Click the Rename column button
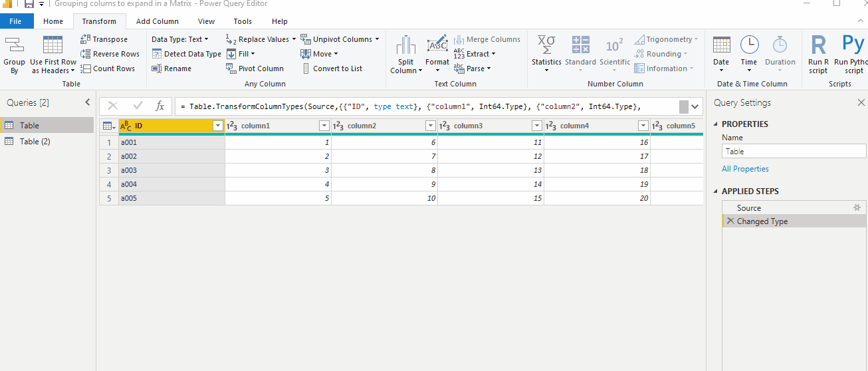The height and width of the screenshot is (371, 868). (x=171, y=68)
